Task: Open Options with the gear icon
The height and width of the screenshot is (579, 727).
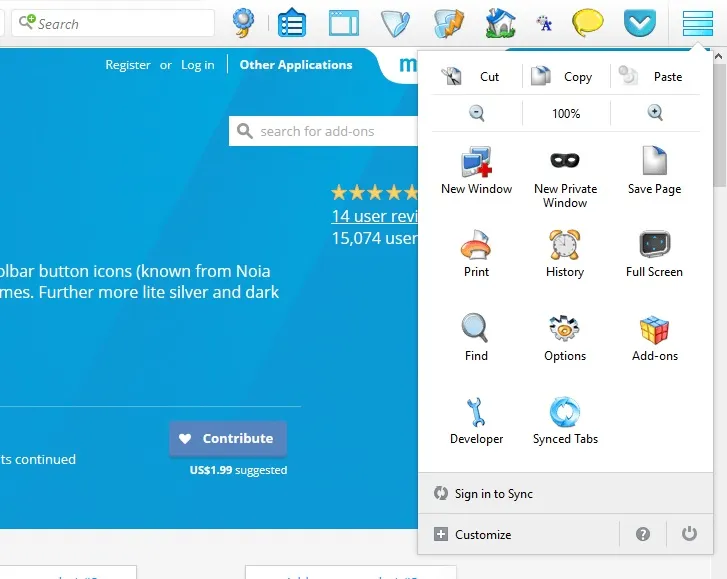Action: (565, 338)
